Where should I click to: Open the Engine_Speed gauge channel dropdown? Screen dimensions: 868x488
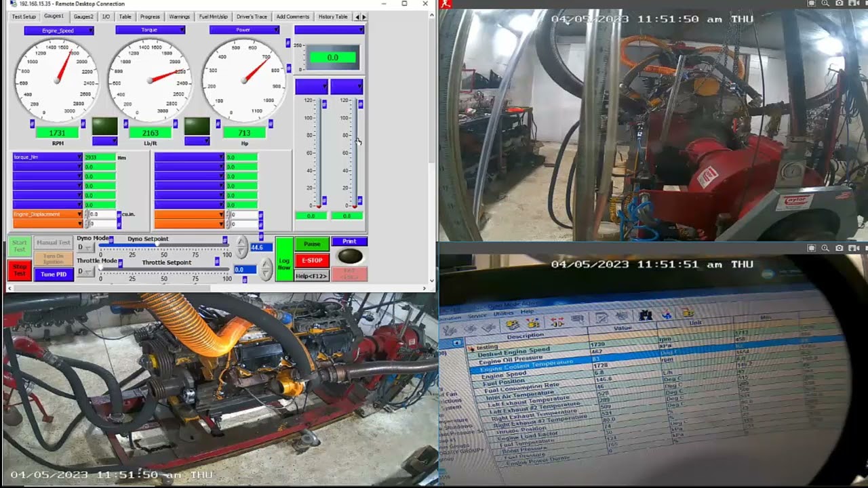59,30
